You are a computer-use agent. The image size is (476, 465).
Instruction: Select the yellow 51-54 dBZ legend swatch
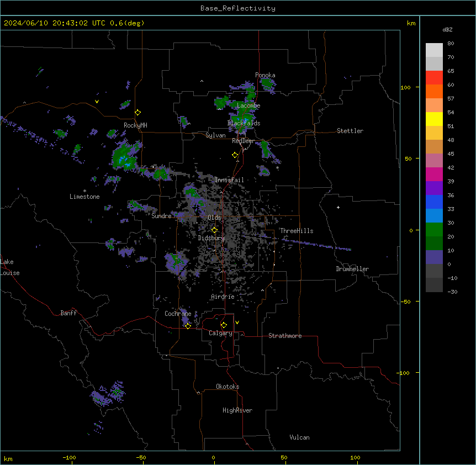click(434, 119)
